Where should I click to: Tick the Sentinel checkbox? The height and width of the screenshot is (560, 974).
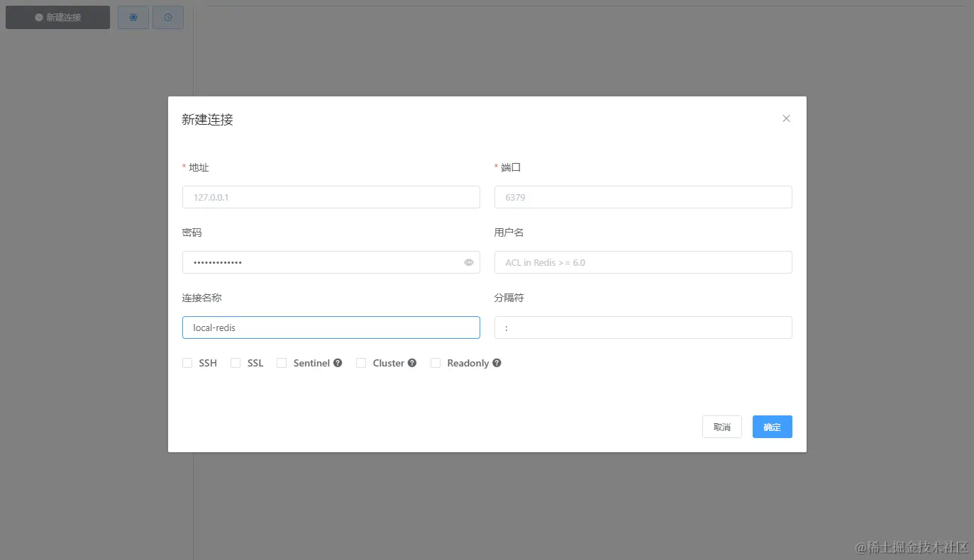(x=281, y=363)
